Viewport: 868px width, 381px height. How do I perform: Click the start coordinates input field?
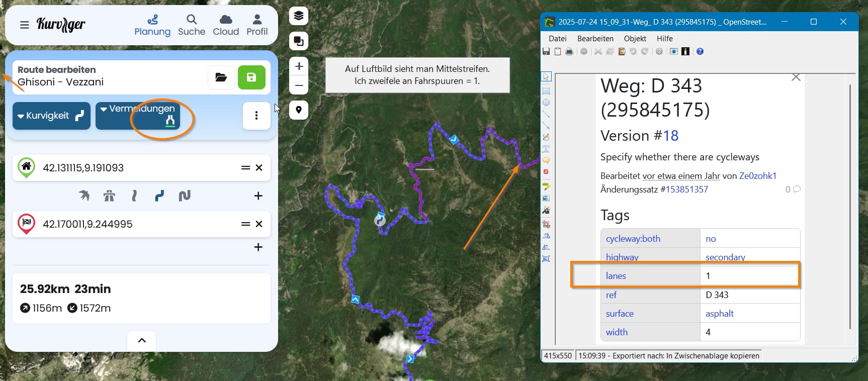pos(136,168)
